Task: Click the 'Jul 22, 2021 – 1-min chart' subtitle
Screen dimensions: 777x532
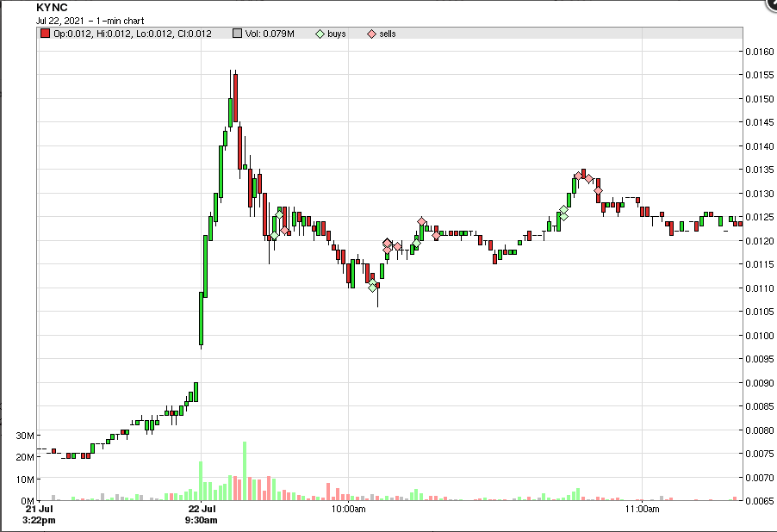Action: coord(90,21)
